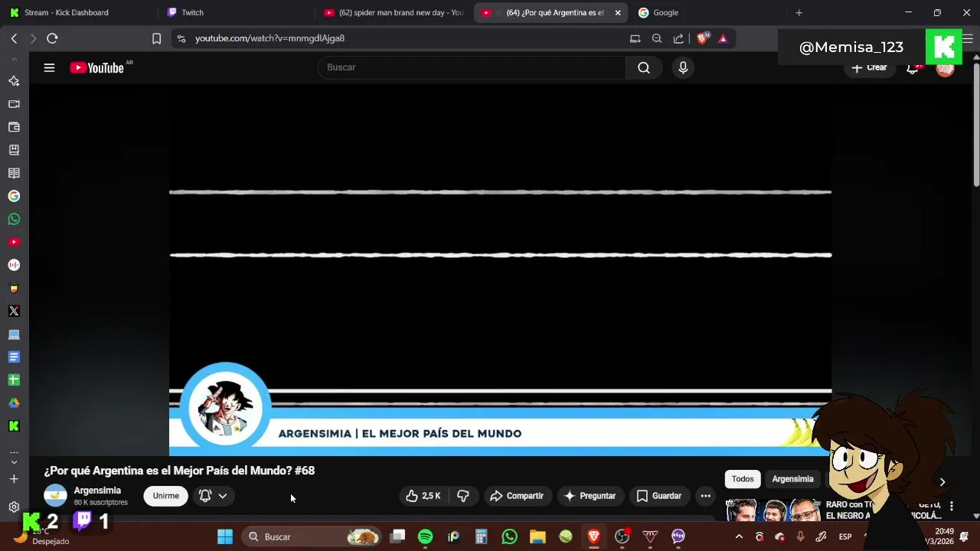The image size is (980, 551).
Task: Share the video using Compartir
Action: (x=517, y=496)
